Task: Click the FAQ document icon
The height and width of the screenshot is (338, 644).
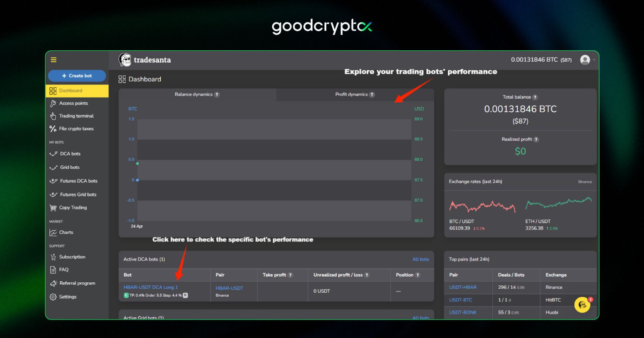Action: [53, 270]
